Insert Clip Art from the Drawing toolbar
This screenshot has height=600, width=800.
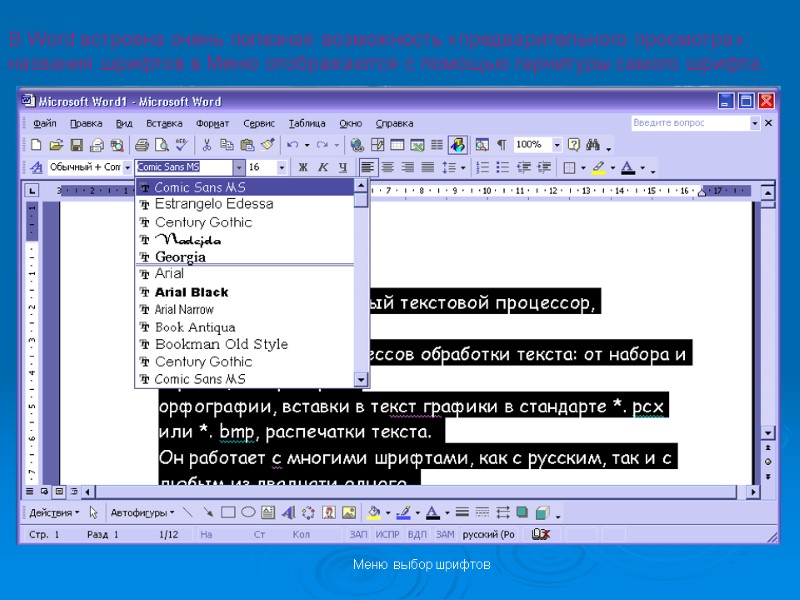(329, 512)
